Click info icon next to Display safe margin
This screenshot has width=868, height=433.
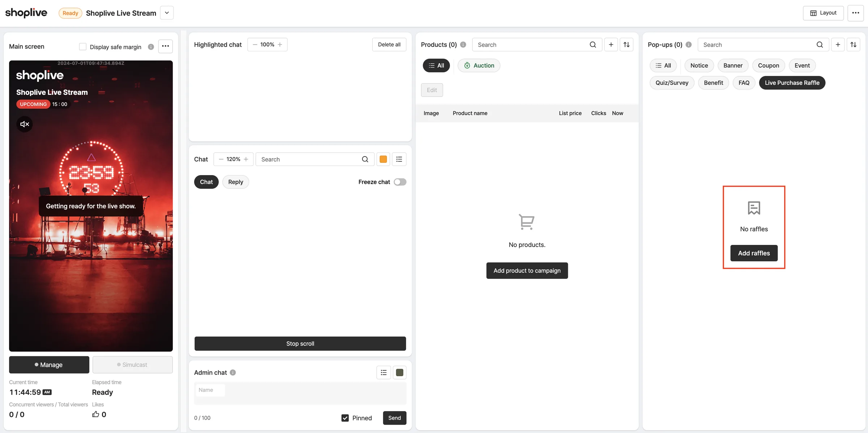tap(151, 47)
